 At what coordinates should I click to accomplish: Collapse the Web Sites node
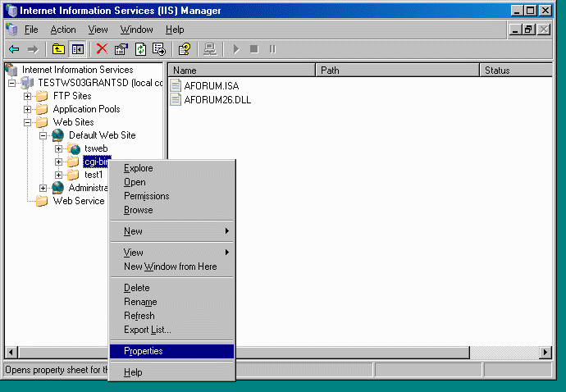click(x=27, y=123)
